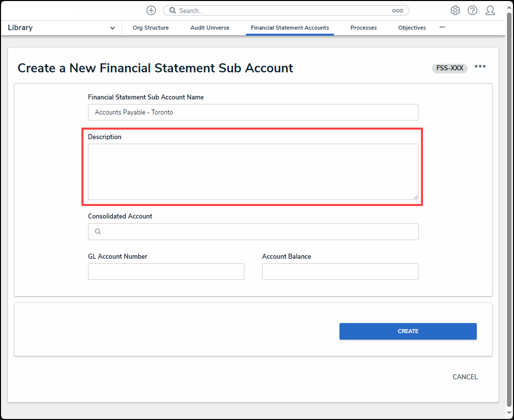Switch to the Org Structure tab

point(150,28)
